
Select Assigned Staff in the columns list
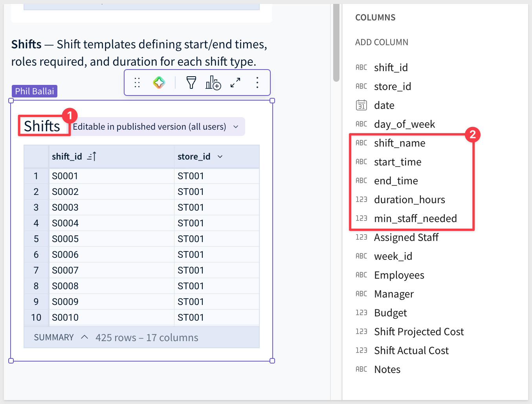(406, 237)
